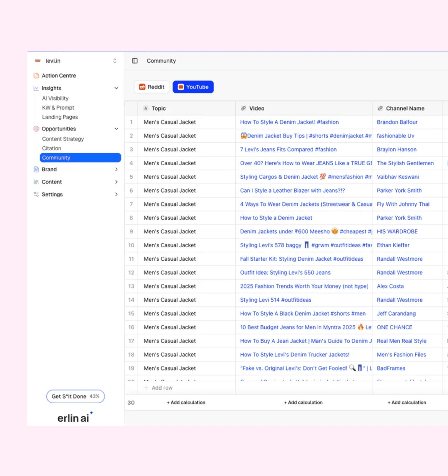Click the Channel Name column header

pyautogui.click(x=407, y=108)
